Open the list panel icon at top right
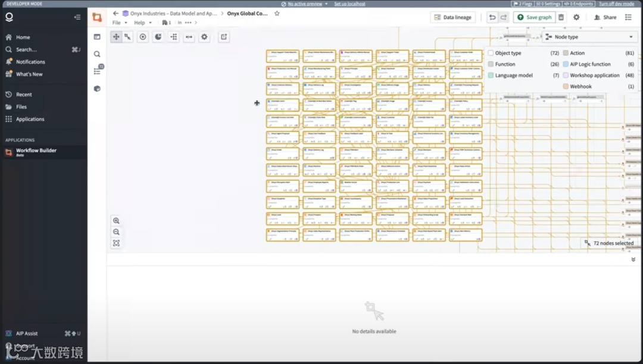Screen dimensions: 643x364 tap(628, 17)
